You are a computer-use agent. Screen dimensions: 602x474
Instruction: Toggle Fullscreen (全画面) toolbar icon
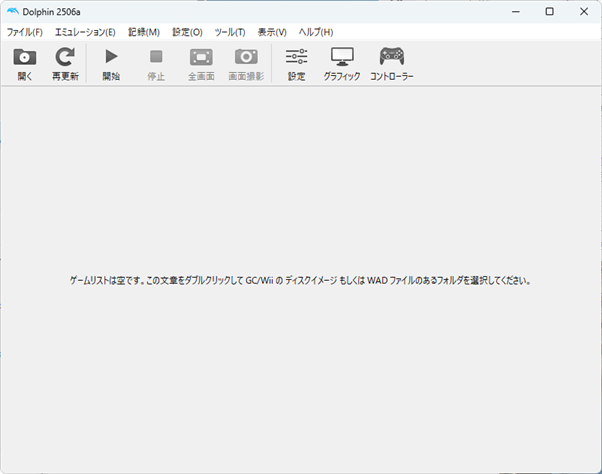point(201,58)
